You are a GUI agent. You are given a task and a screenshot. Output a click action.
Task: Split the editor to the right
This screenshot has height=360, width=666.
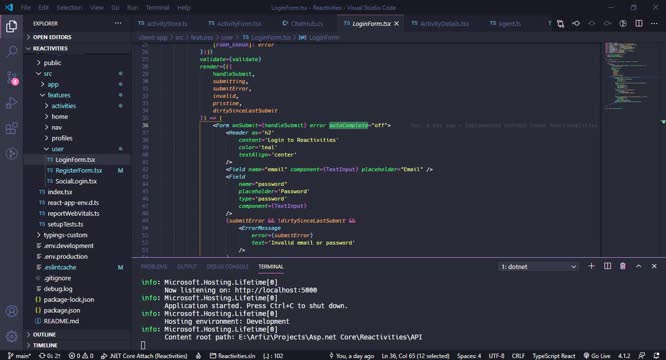click(x=639, y=23)
